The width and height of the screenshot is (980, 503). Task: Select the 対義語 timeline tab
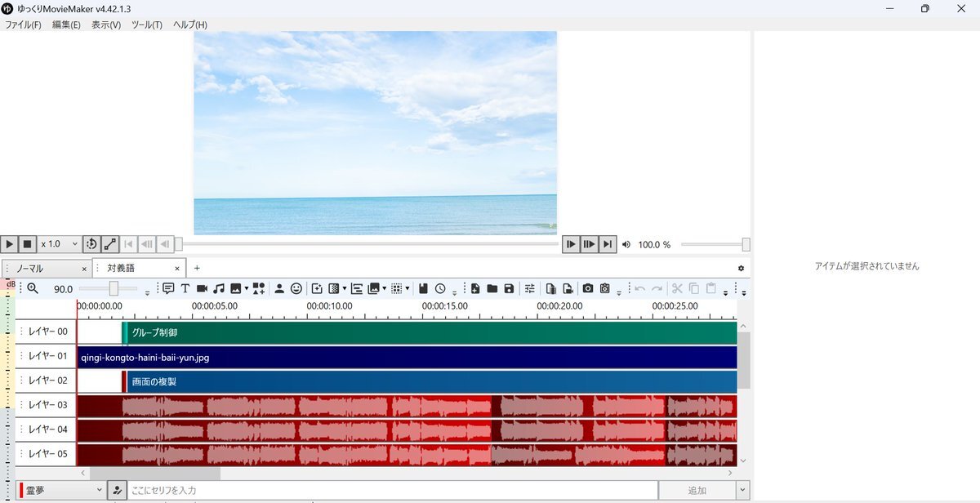click(139, 268)
